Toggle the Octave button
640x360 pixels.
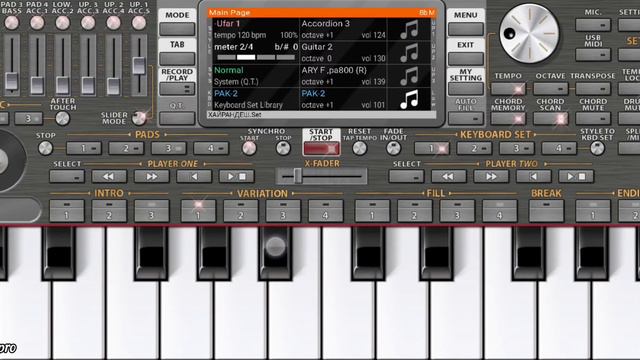[x=551, y=89]
